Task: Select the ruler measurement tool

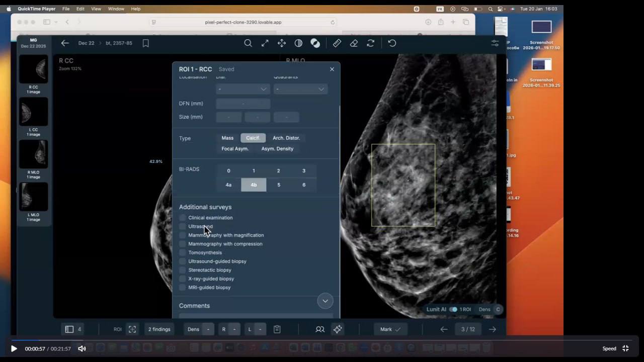Action: (337, 43)
